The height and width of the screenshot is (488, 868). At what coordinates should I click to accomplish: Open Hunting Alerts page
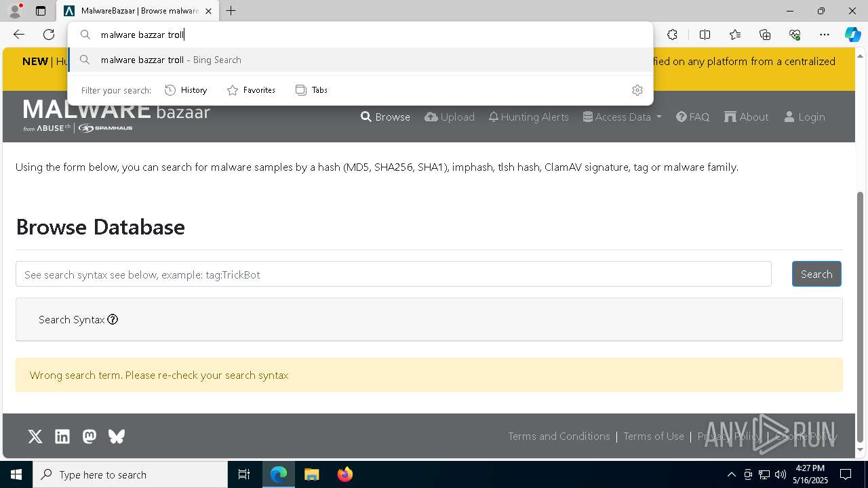528,117
